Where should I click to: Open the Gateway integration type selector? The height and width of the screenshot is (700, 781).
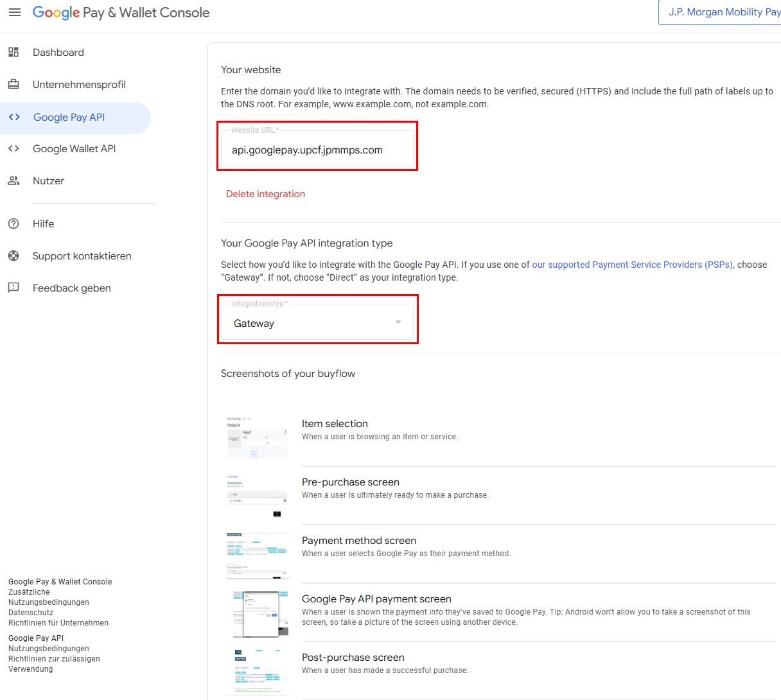point(318,323)
